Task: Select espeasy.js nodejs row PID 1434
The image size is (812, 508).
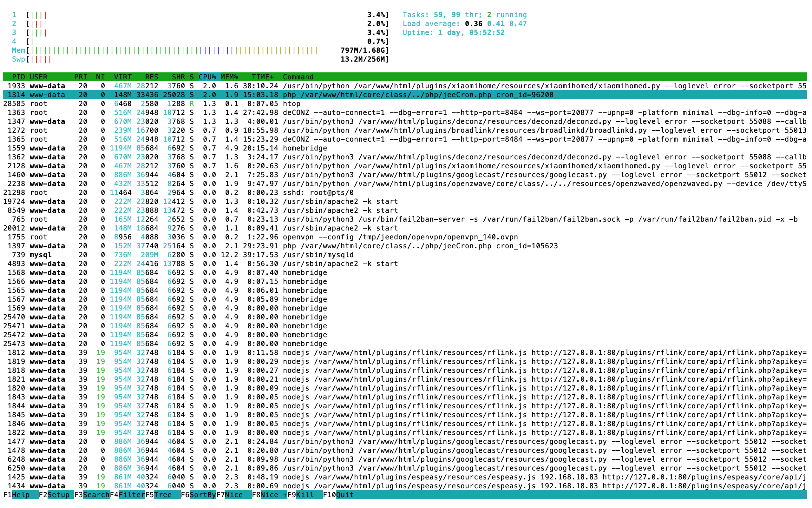Action: point(405,486)
